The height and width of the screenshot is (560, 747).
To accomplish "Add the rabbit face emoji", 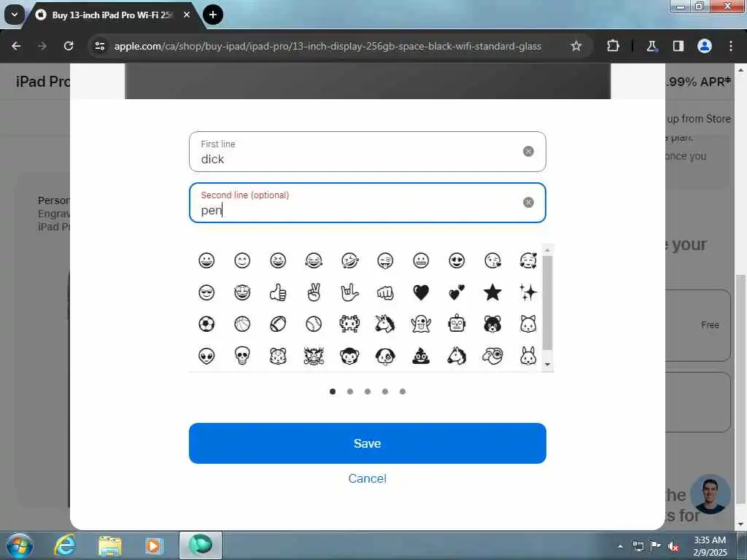I will (x=528, y=356).
